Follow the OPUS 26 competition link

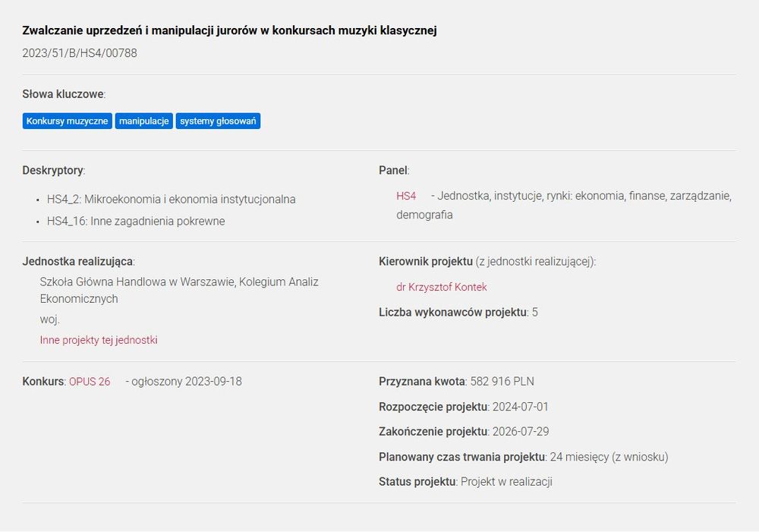[x=90, y=381]
